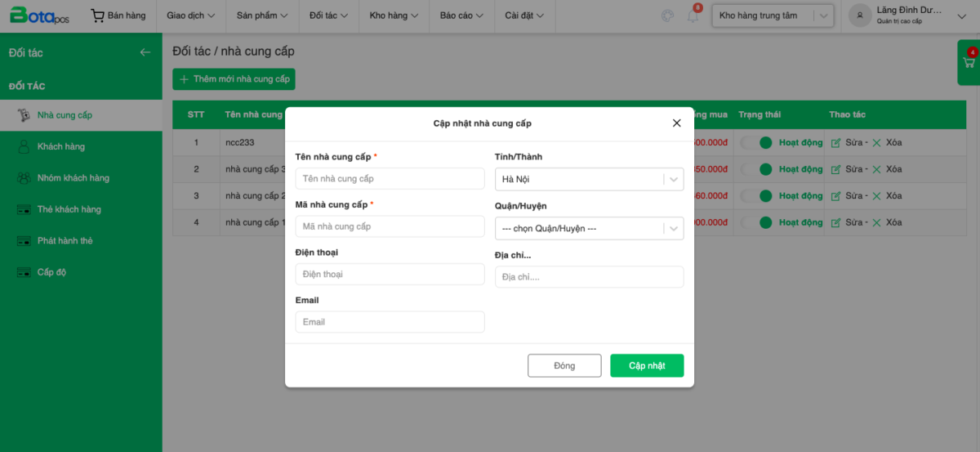The height and width of the screenshot is (452, 980).
Task: Toggle active status for supplier row 4
Action: [756, 222]
